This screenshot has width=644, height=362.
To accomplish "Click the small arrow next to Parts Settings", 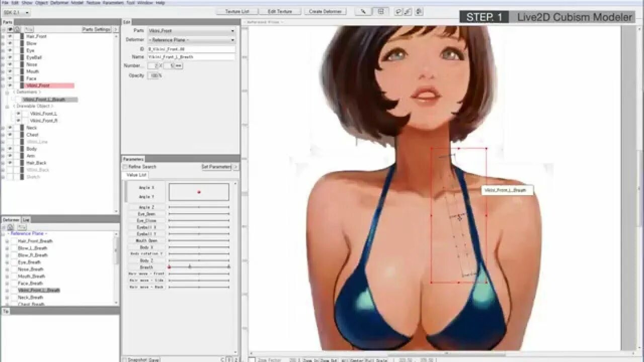I will [115, 30].
